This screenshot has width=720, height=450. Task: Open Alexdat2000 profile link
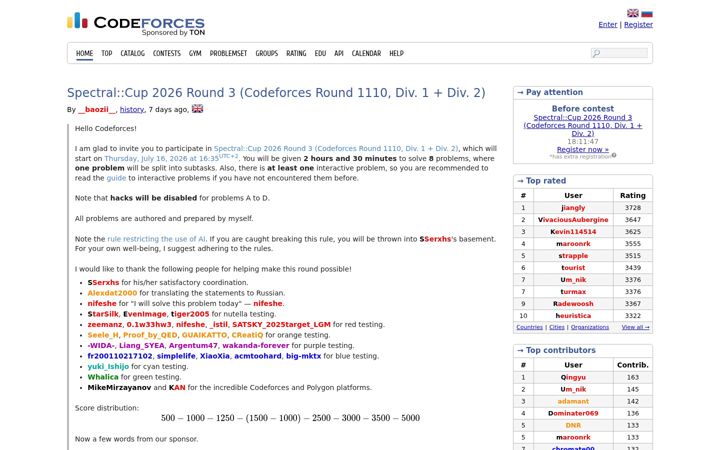point(112,293)
